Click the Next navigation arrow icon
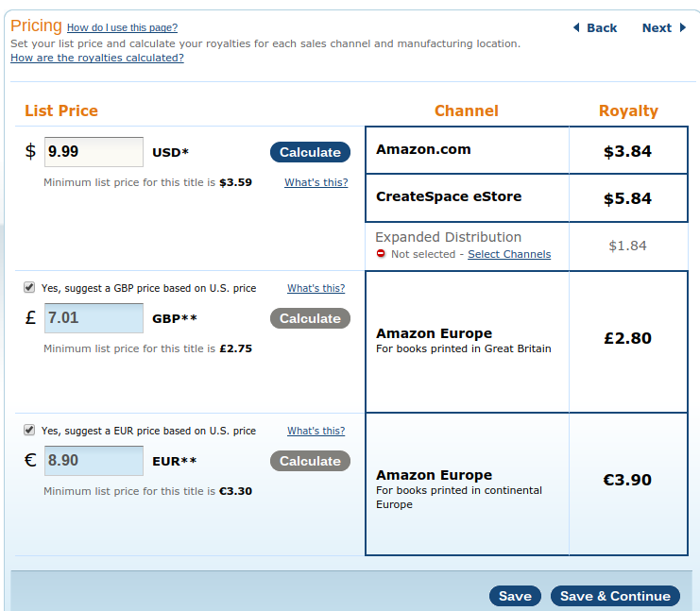Viewport: 700px width, 611px height. tap(683, 27)
